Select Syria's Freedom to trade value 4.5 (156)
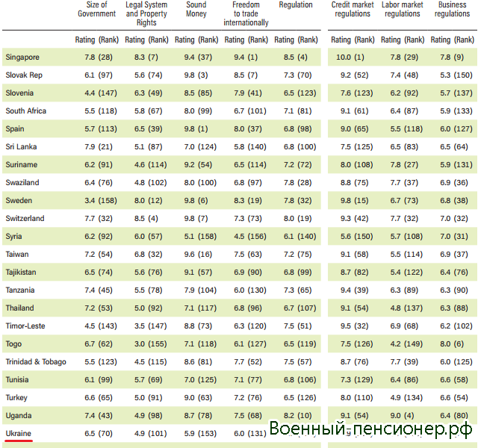This screenshot has height=448, width=481. coord(246,236)
